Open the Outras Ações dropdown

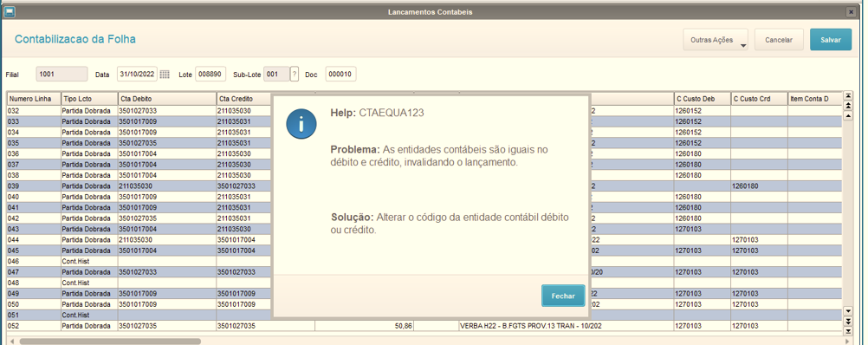[x=716, y=40]
